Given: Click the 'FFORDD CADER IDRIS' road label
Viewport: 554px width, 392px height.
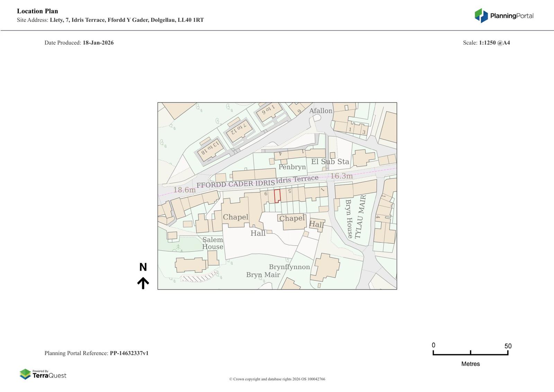Looking at the screenshot, I should point(235,184).
